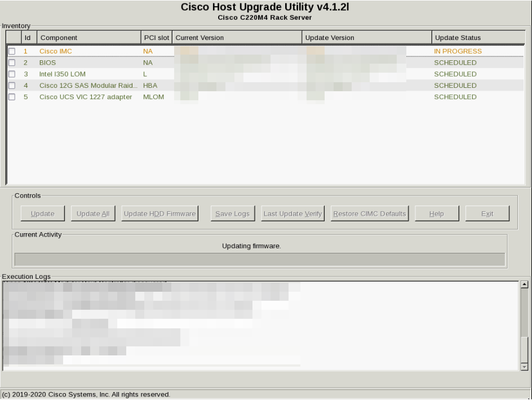Click the 'IN PROGRESS' status cell
This screenshot has width=532, height=401.
tap(458, 51)
